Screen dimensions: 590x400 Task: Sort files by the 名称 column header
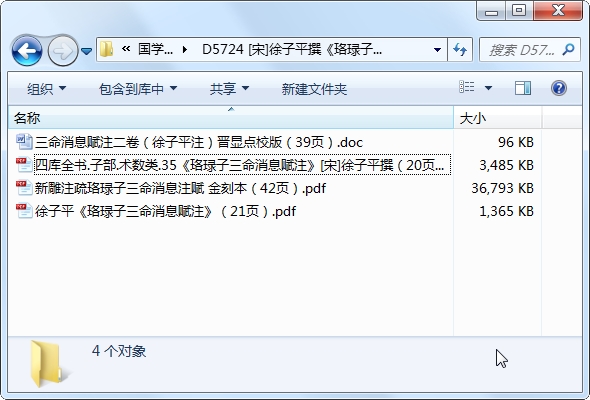(x=230, y=118)
